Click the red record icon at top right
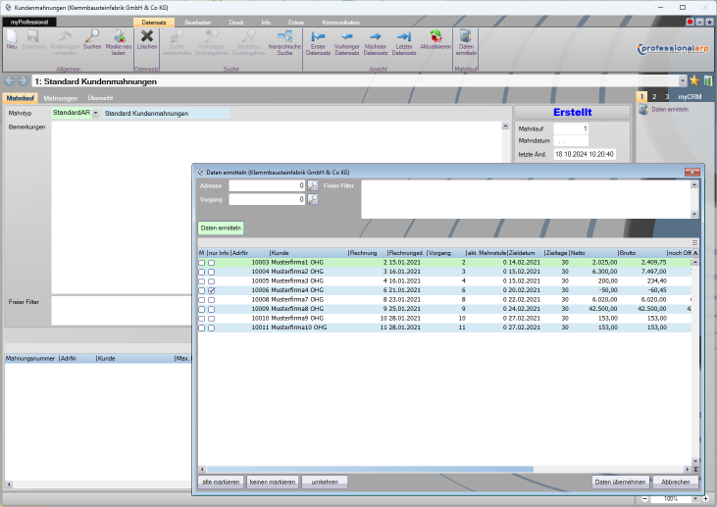717x507 pixels. tap(690, 22)
